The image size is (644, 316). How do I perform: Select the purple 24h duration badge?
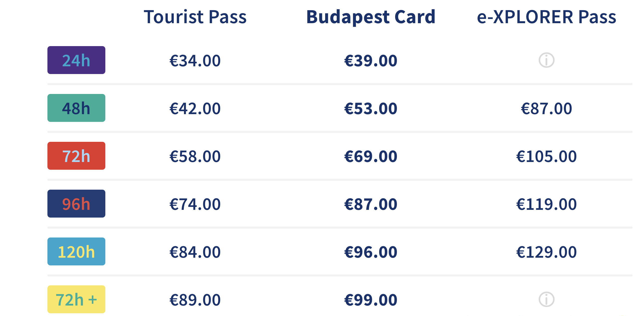(76, 60)
